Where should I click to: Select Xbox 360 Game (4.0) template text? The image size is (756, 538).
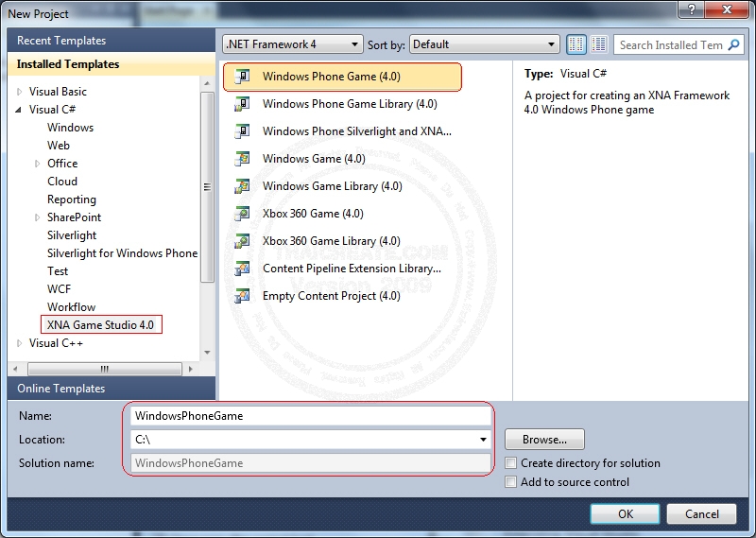[313, 214]
